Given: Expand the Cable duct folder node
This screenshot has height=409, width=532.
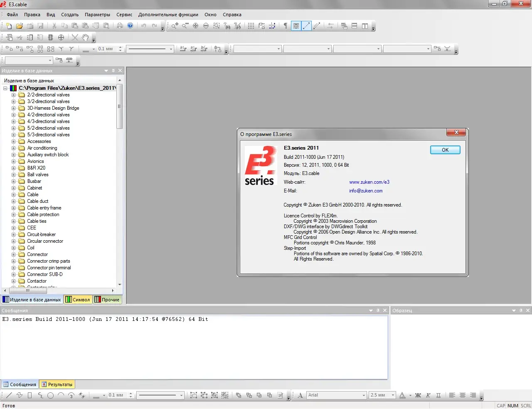Looking at the screenshot, I should tap(13, 201).
